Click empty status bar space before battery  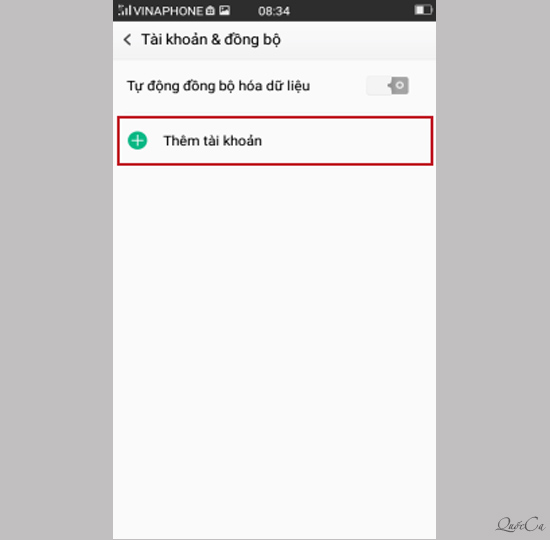(x=351, y=11)
